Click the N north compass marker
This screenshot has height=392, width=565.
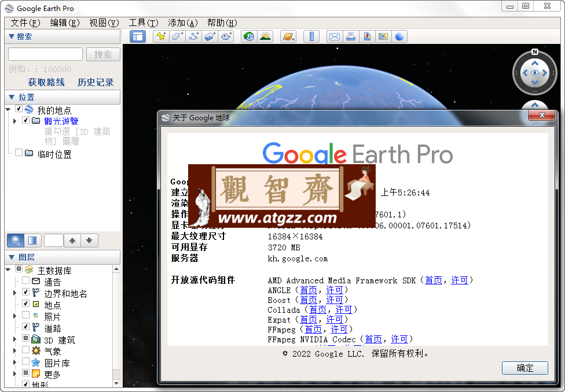coord(535,52)
